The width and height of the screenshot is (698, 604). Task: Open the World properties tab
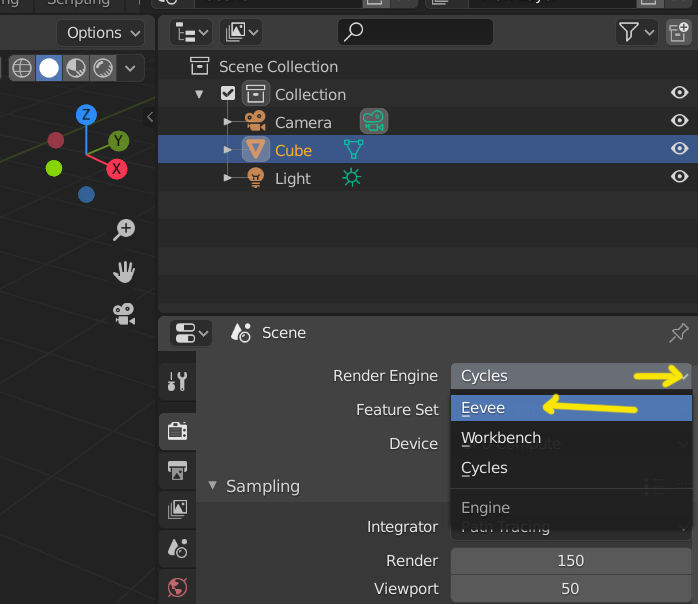coord(177,588)
